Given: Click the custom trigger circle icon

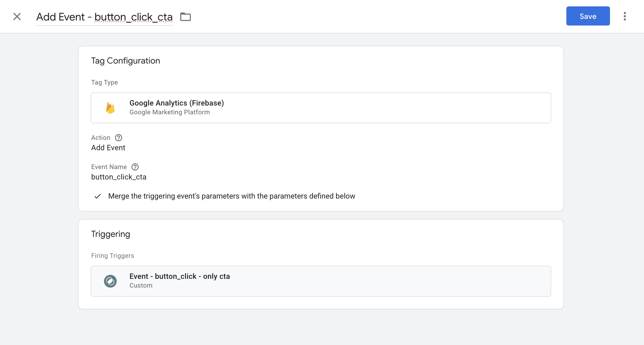Looking at the screenshot, I should (110, 281).
